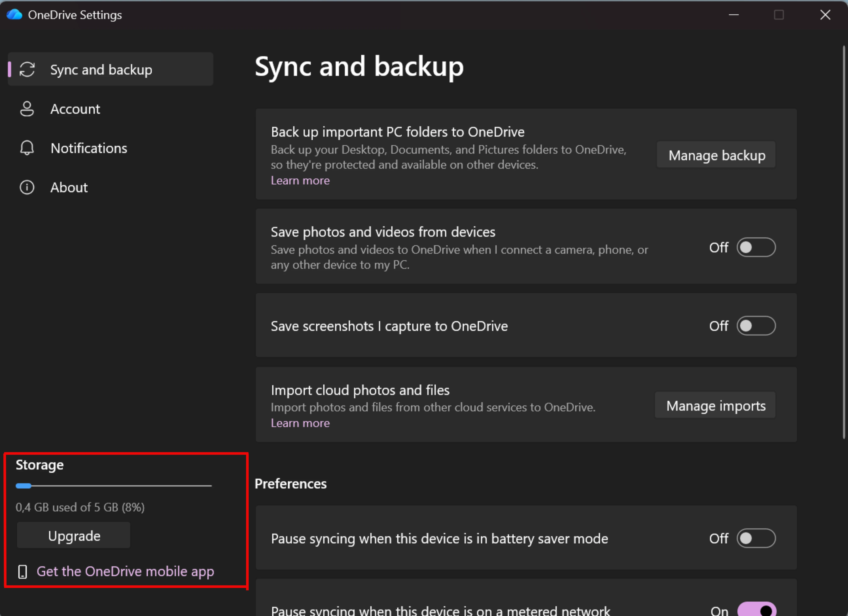Turn on Save screenshots to OneDrive toggle
Screen dimensions: 848x616
coord(756,326)
